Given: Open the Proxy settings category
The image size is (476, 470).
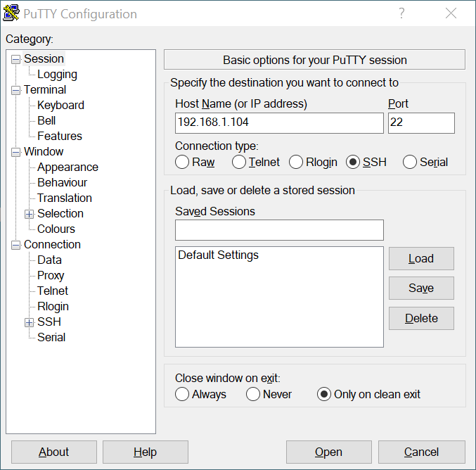Looking at the screenshot, I should click(51, 276).
